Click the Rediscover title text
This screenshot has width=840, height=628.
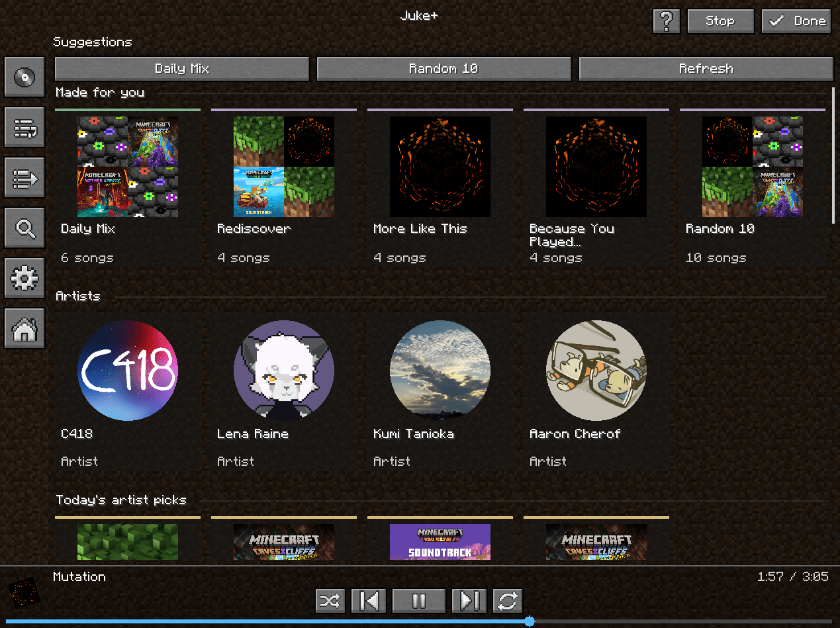click(x=254, y=229)
